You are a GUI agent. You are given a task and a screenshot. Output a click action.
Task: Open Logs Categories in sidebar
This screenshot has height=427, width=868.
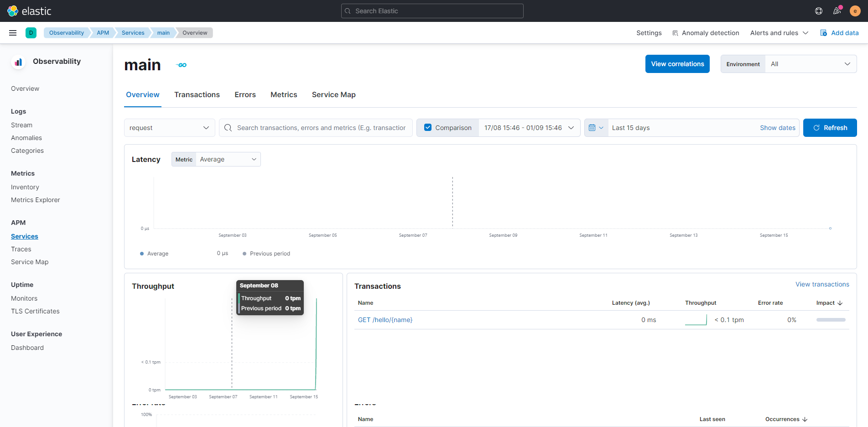click(x=27, y=151)
